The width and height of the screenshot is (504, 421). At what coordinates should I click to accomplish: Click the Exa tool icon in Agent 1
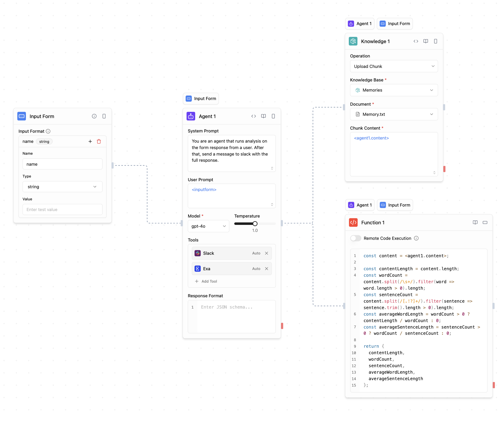pos(198,269)
